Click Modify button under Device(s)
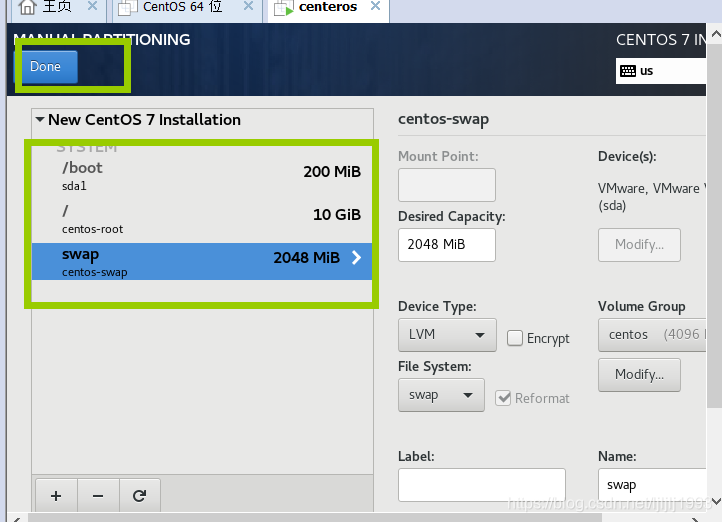 pyautogui.click(x=639, y=244)
